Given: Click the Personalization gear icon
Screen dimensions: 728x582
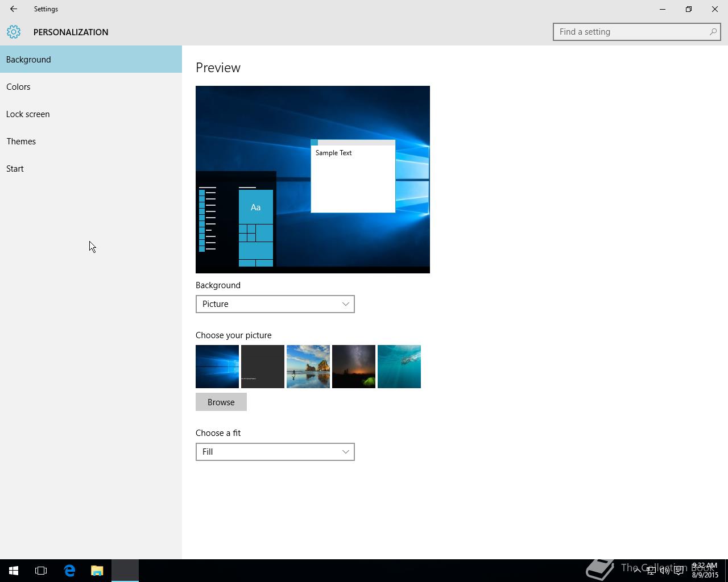Looking at the screenshot, I should 14,32.
